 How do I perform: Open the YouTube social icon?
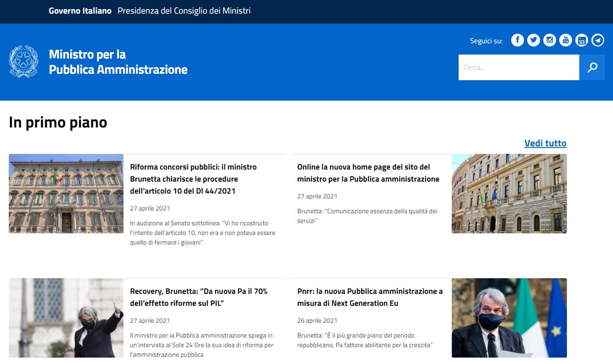point(565,40)
